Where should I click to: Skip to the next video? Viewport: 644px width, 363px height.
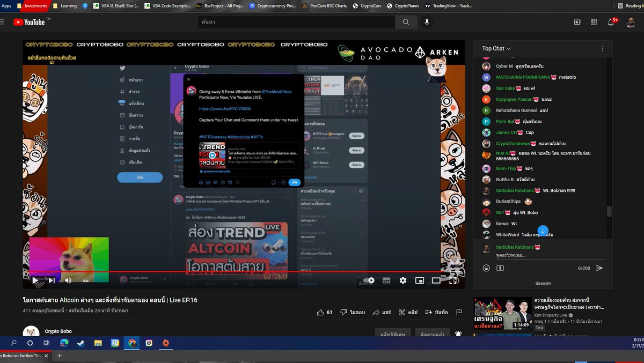[52, 280]
